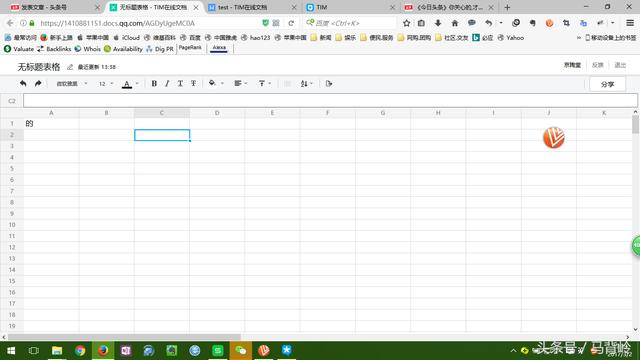Click the horizontal scrollbar of the sheet
This screenshot has width=640, height=360.
[124, 337]
